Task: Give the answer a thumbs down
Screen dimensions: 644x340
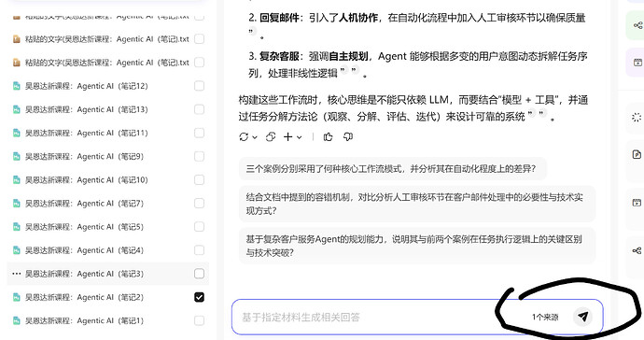Action: point(348,137)
